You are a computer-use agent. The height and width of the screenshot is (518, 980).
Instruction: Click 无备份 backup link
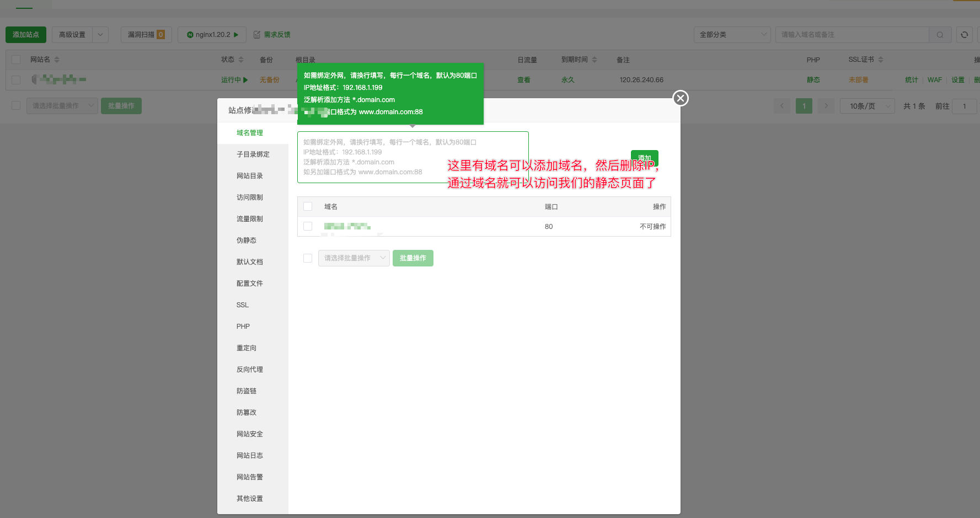point(270,80)
